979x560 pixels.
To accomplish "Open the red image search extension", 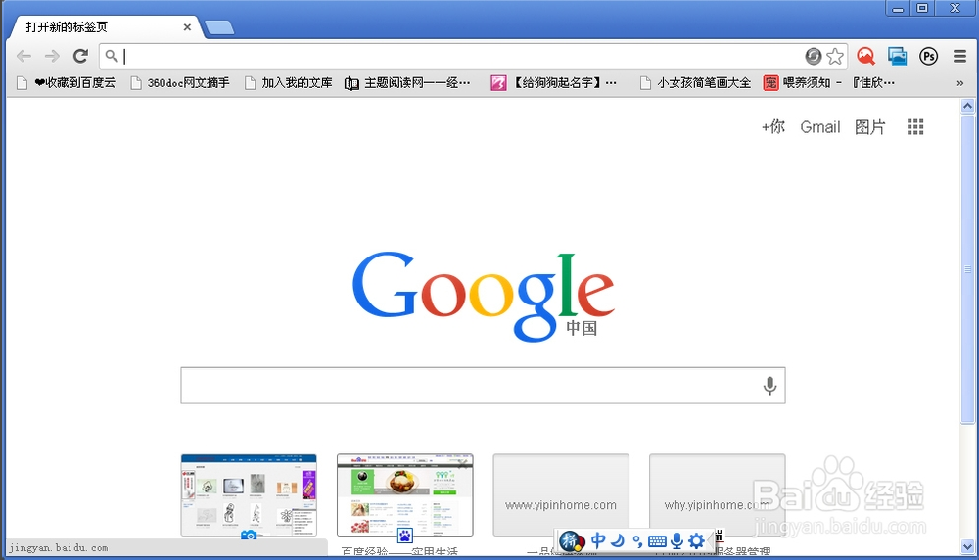I will tap(865, 56).
